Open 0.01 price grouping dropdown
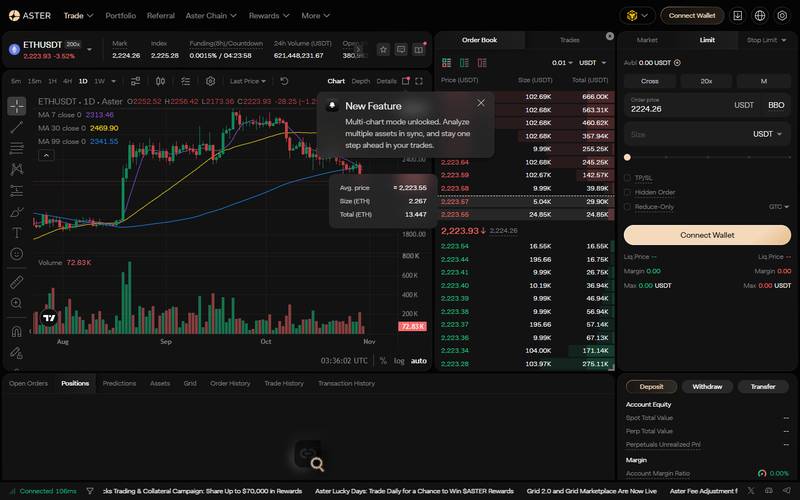Viewport: 800px width, 500px height. pyautogui.click(x=562, y=62)
